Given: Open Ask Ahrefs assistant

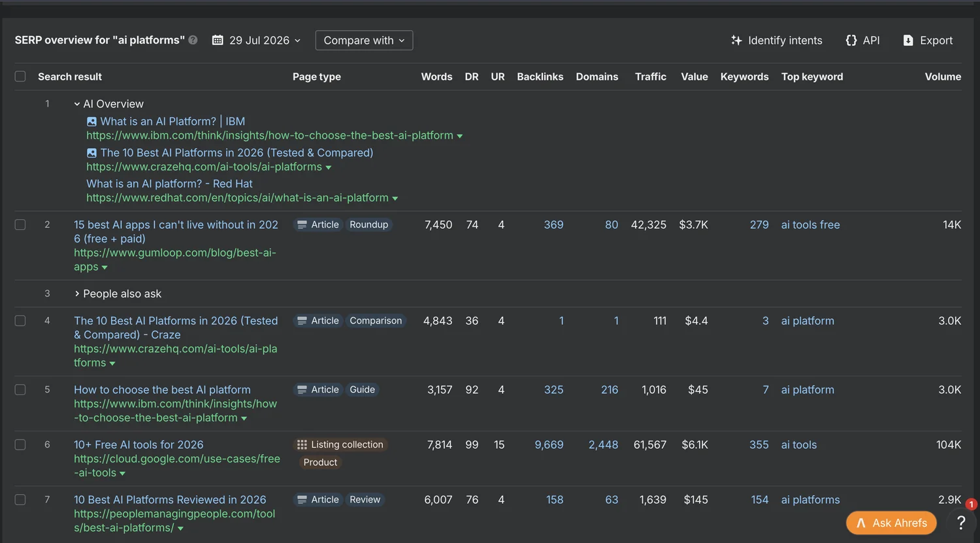Looking at the screenshot, I should pyautogui.click(x=891, y=523).
